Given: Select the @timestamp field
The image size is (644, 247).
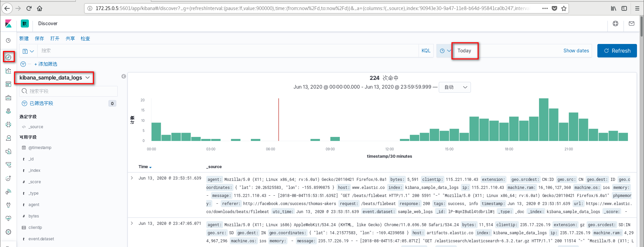Looking at the screenshot, I should [x=40, y=148].
